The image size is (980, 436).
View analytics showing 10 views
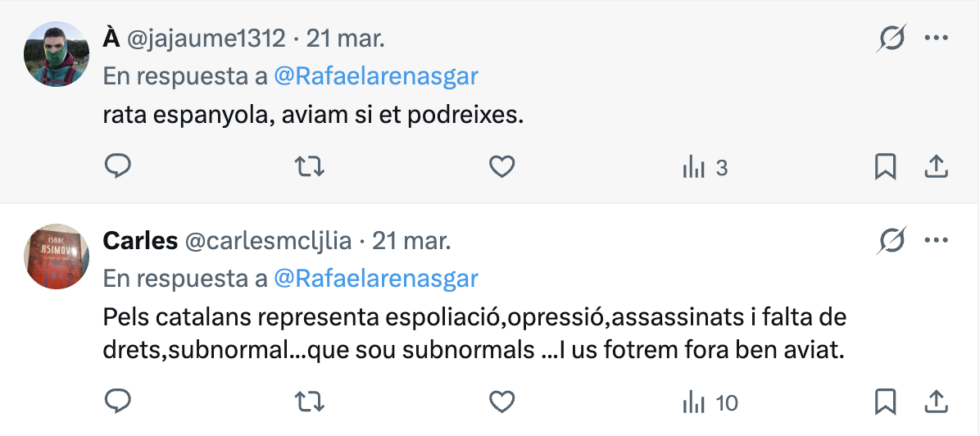coord(710,402)
